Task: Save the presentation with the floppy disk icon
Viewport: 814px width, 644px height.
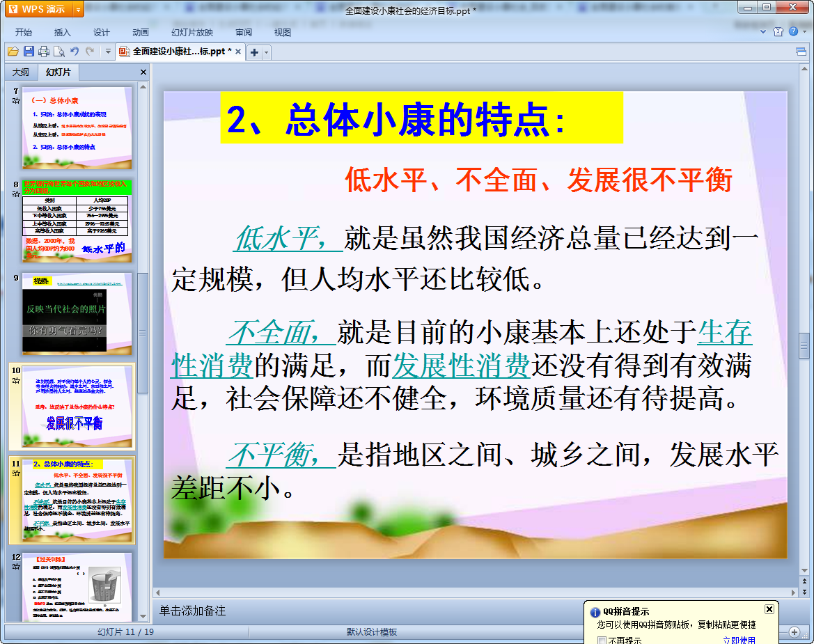Action: coord(29,52)
